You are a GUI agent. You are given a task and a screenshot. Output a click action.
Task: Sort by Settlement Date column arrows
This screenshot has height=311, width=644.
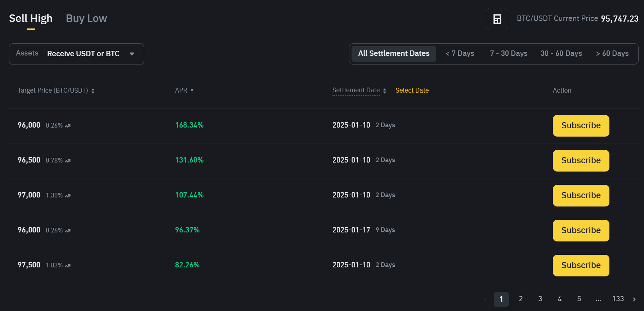[x=385, y=91]
